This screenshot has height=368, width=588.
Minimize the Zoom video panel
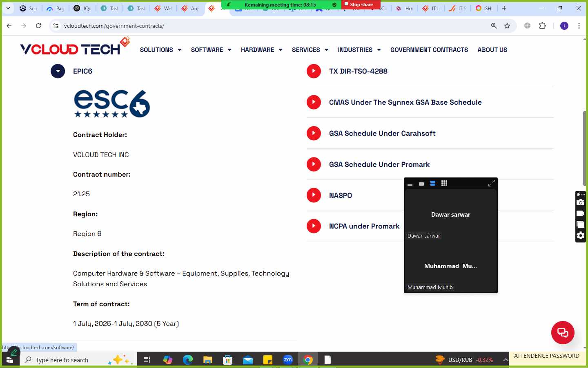(x=410, y=184)
